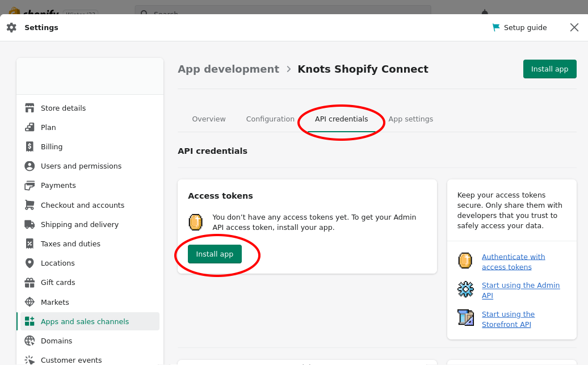Click the Shipping truck icon
Viewport: 588px width, 365px height.
[30, 224]
